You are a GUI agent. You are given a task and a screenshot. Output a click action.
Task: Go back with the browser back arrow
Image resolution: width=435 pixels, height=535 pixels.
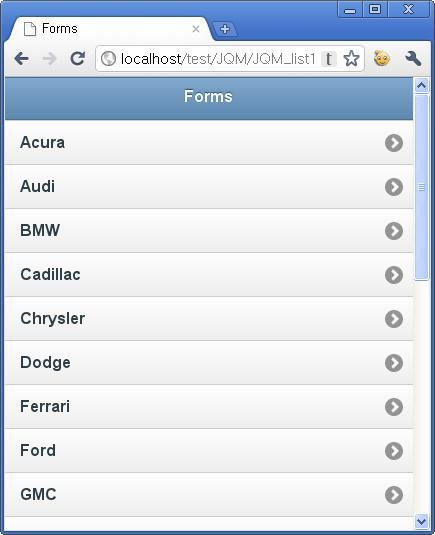(21, 59)
